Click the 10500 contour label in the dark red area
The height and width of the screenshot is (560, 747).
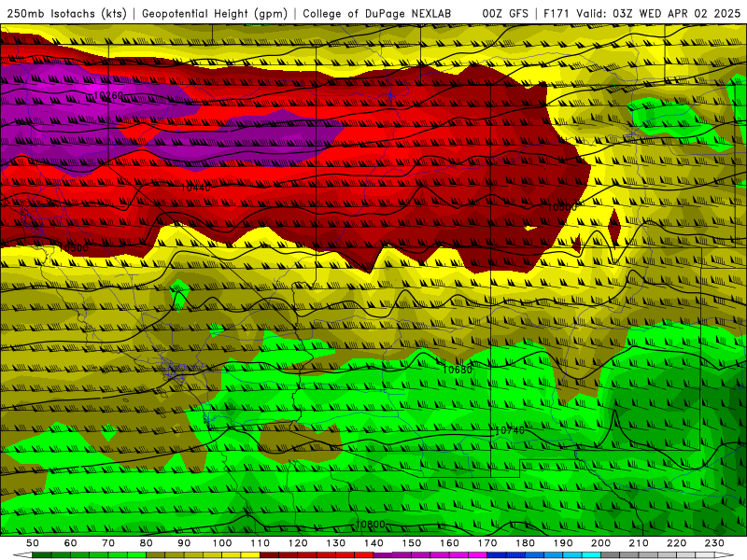click(x=562, y=207)
